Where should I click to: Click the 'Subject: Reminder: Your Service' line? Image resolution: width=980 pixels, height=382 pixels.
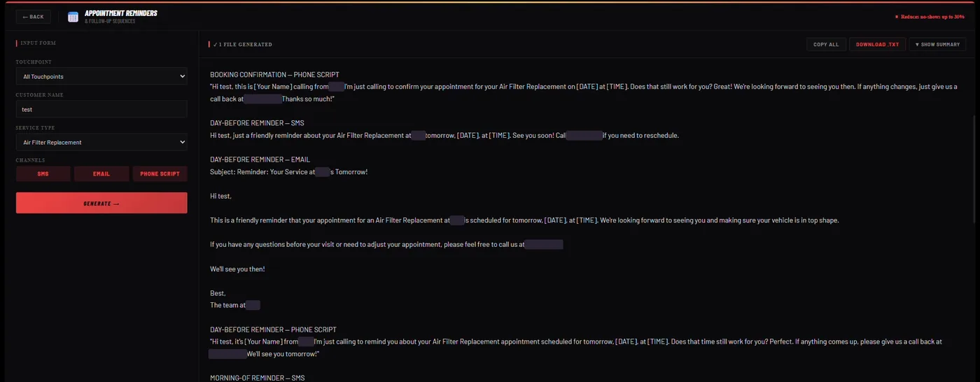click(288, 172)
